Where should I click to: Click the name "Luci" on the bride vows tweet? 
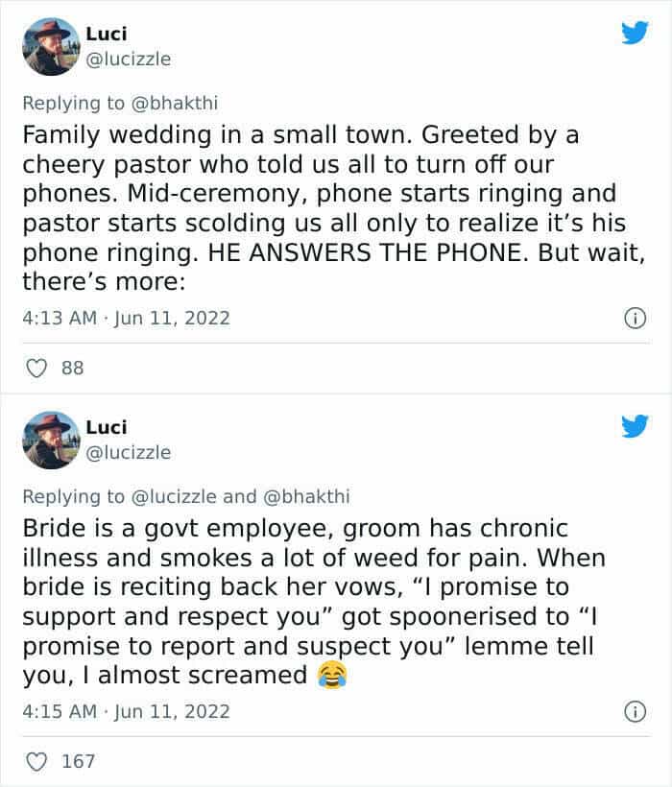pyautogui.click(x=106, y=427)
